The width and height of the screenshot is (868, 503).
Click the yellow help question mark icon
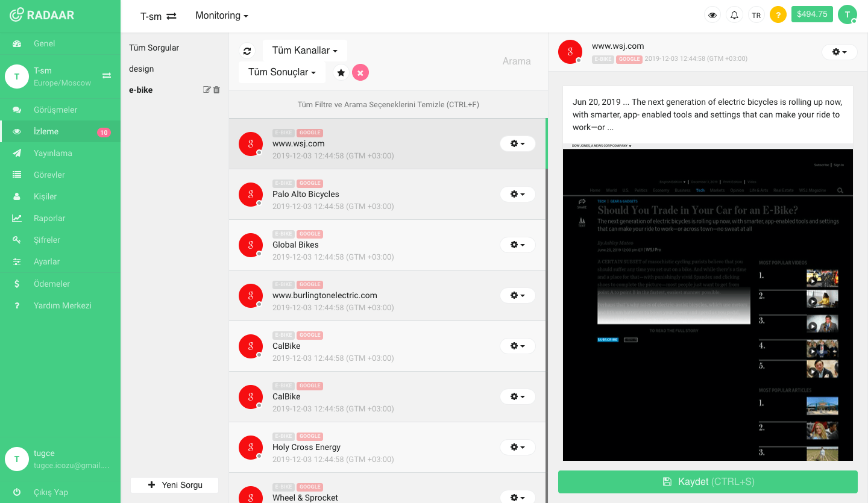[778, 15]
